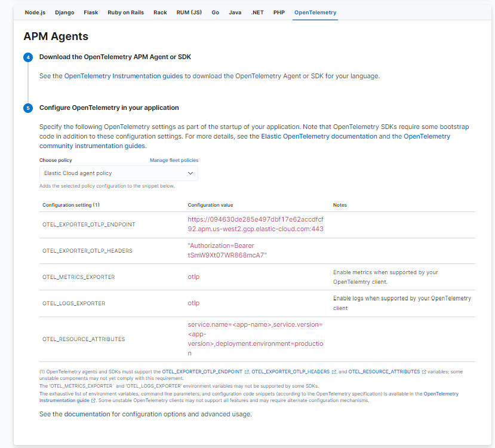Click external link icon after OTEL_EXPORTER_OTLP_HEADERS footnote
The width and height of the screenshot is (495, 448).
pyautogui.click(x=333, y=371)
